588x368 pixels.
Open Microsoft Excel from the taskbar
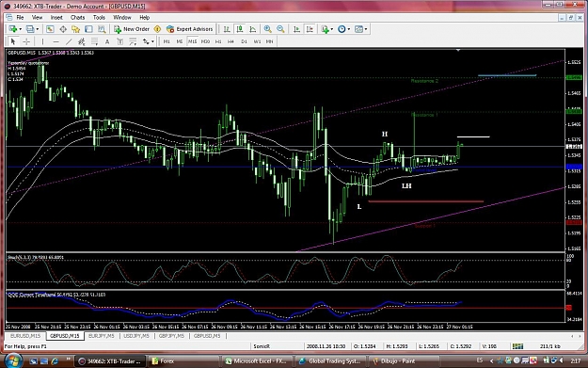(257, 360)
